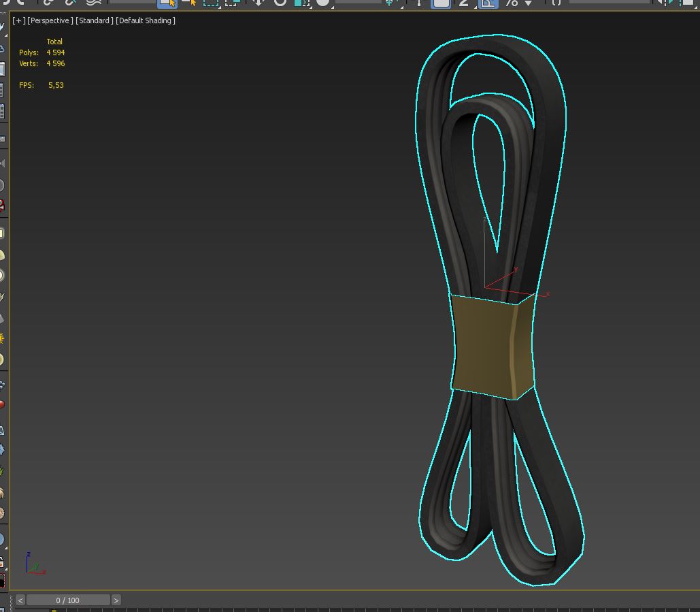Open the [Perspective] viewport menu
This screenshot has width=700, height=612.
click(50, 20)
